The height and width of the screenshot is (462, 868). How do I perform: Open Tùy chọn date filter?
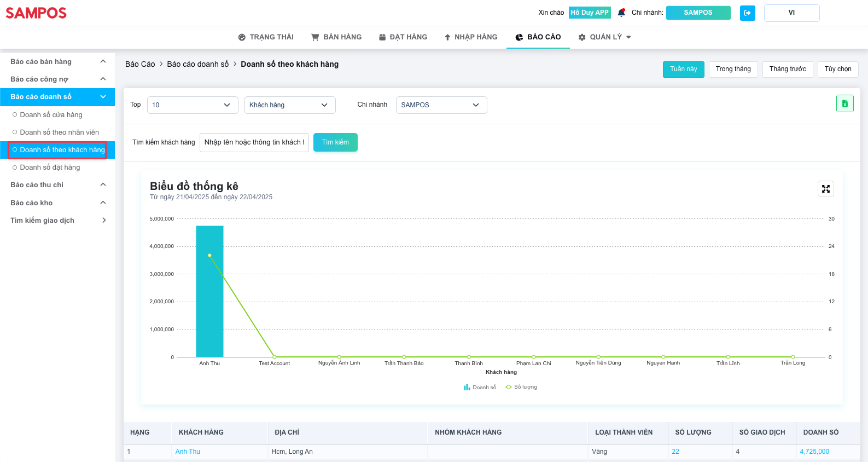point(838,69)
